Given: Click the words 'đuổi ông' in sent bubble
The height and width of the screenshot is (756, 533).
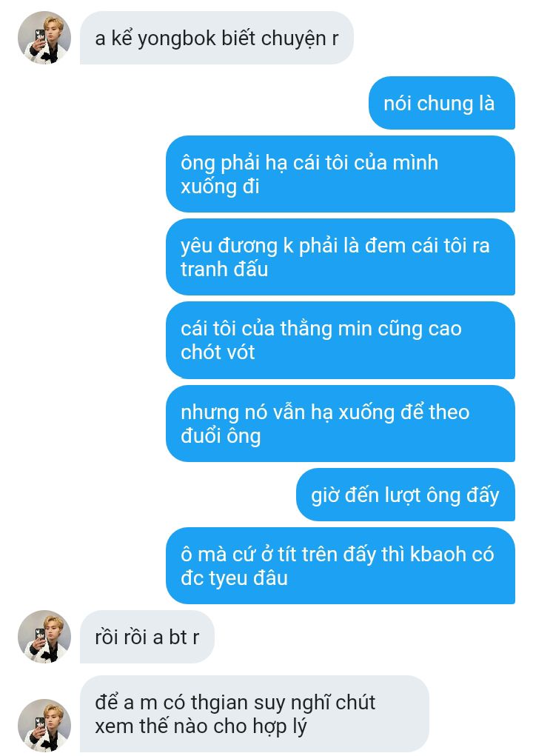Looking at the screenshot, I should [221, 436].
